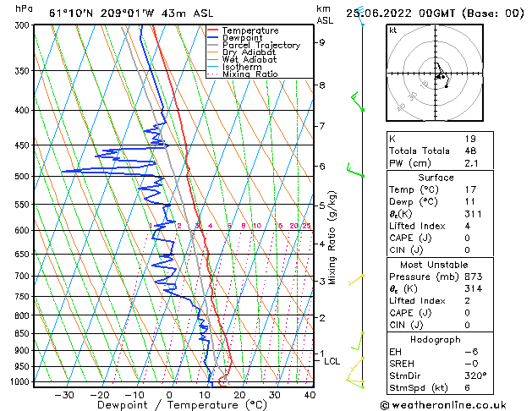This screenshot has width=532, height=411.
Task: Click the 'Surface' section header
Action: coord(436,178)
